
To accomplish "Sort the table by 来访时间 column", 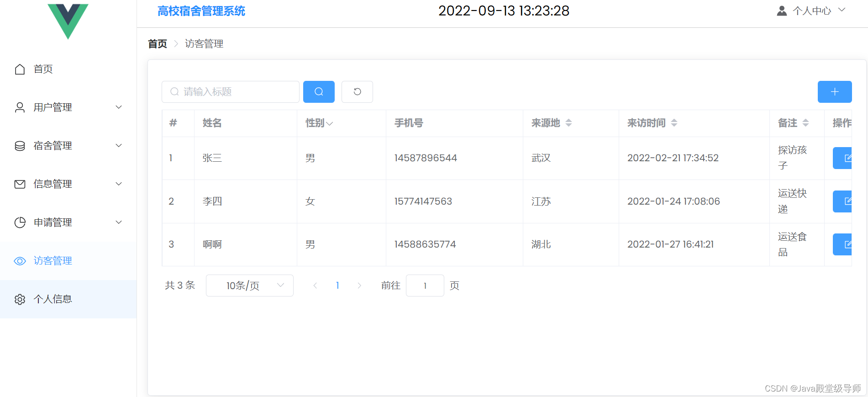I will point(674,123).
